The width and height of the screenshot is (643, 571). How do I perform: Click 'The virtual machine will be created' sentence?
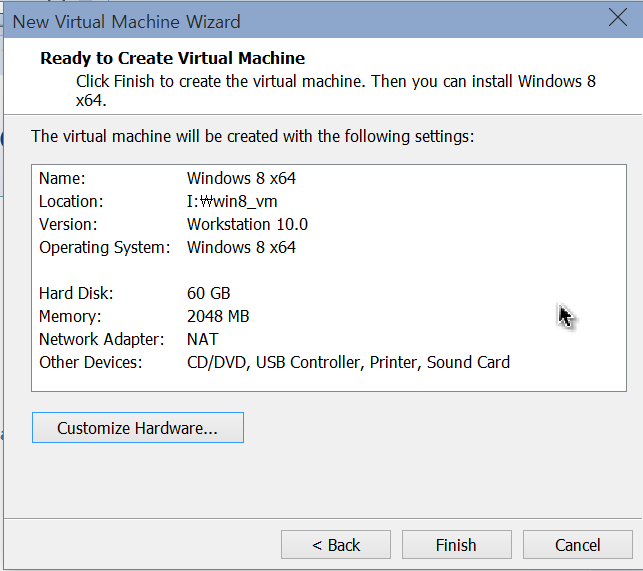253,136
